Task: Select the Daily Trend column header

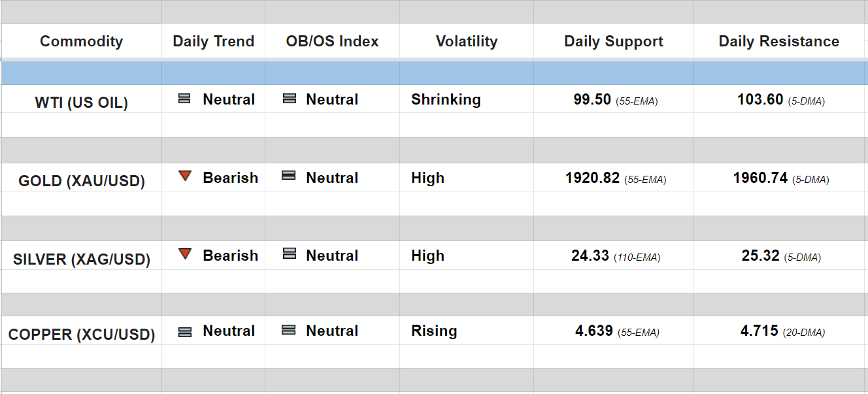Action: tap(213, 41)
